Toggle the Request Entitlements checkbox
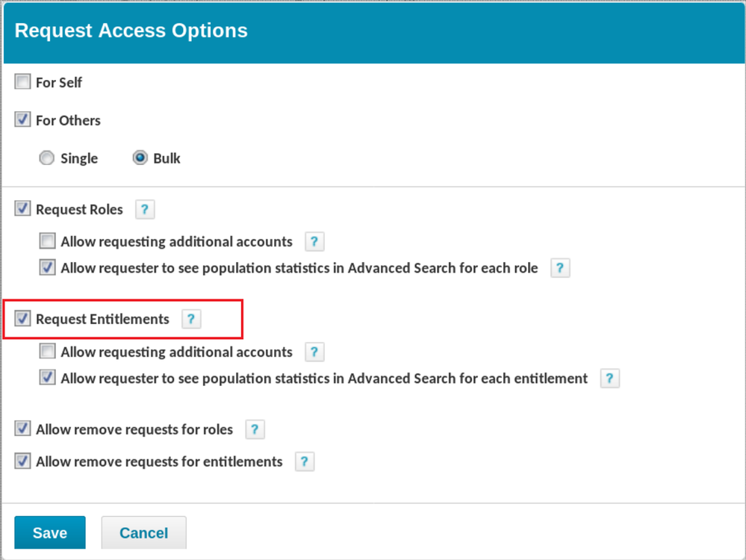 coord(23,319)
